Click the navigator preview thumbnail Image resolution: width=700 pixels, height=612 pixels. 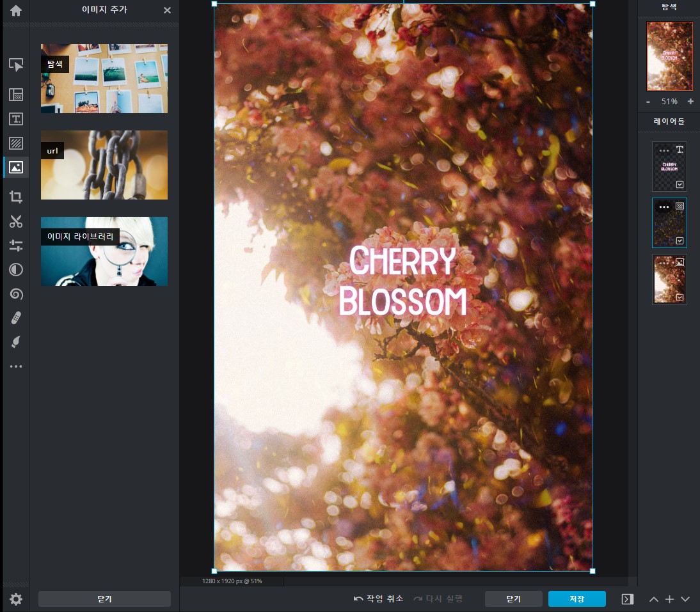pos(669,56)
